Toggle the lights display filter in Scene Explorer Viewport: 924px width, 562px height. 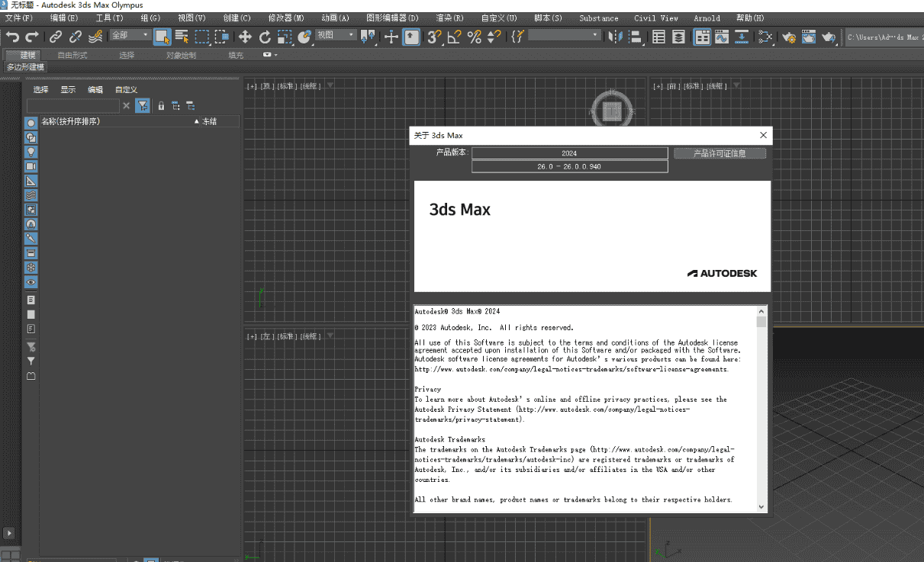pyautogui.click(x=31, y=152)
